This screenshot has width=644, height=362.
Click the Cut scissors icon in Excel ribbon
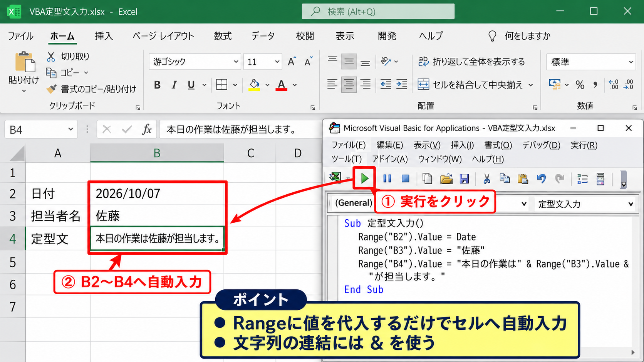(x=51, y=57)
